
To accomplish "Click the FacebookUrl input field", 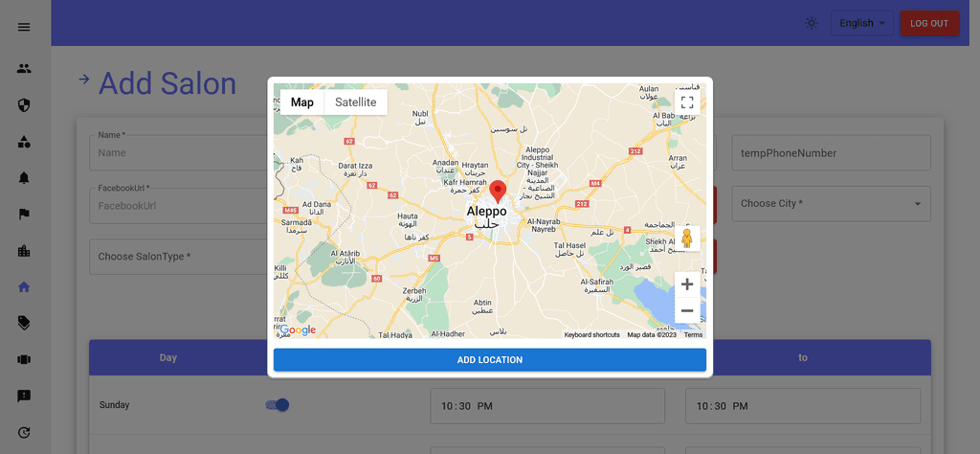I will coord(178,206).
